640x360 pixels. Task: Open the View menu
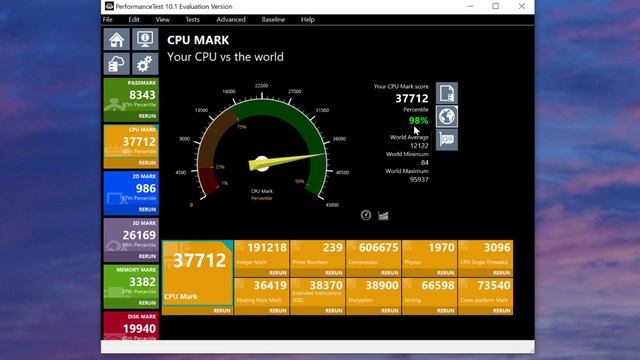(x=162, y=20)
